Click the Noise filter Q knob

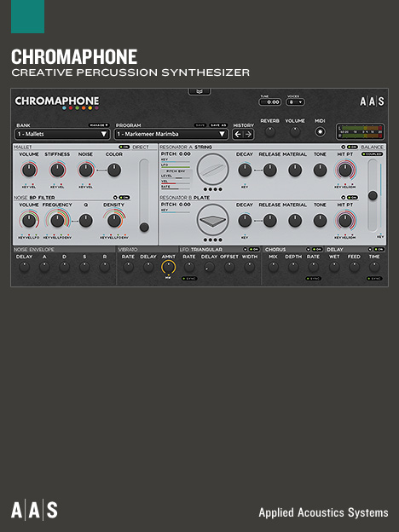tap(86, 221)
